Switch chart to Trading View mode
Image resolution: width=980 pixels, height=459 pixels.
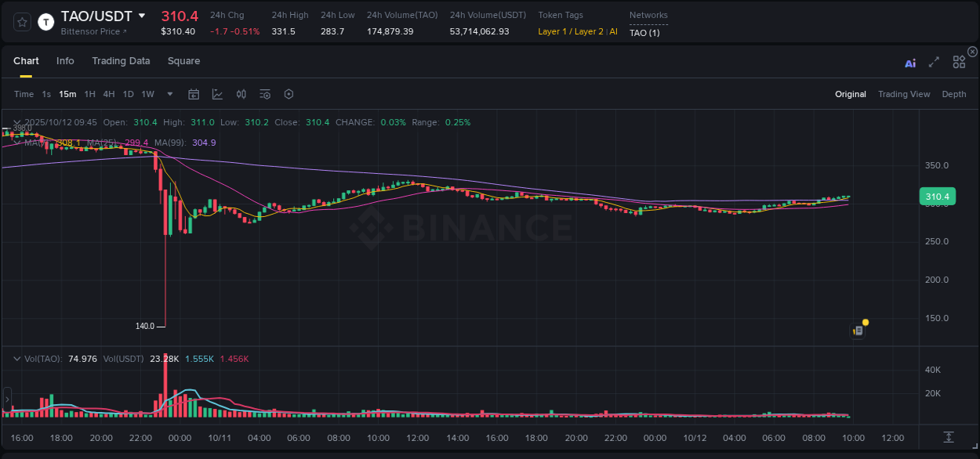(x=904, y=94)
